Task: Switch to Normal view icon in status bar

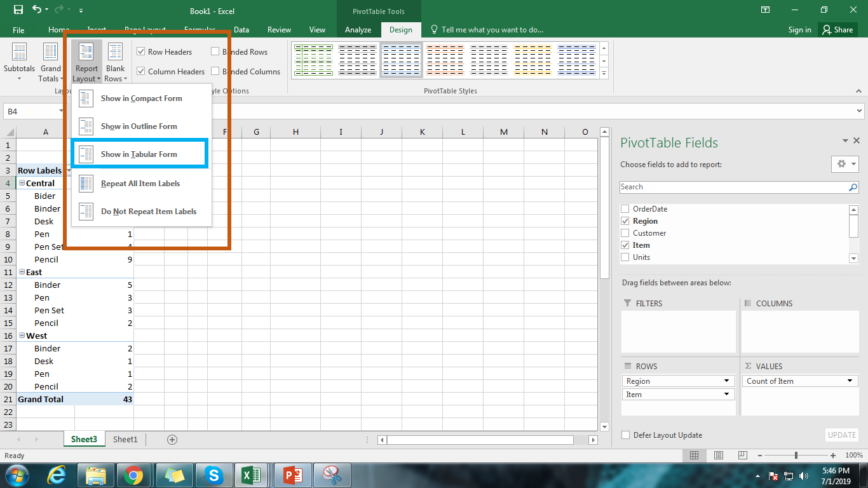Action: pyautogui.click(x=695, y=455)
